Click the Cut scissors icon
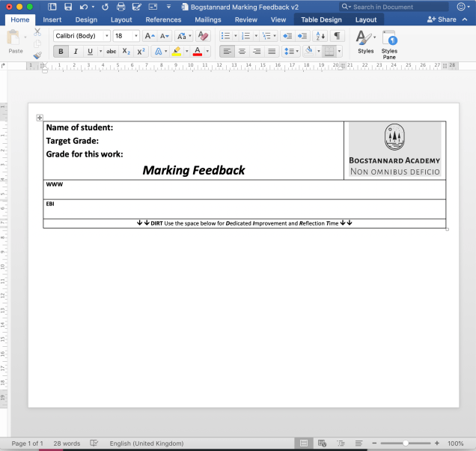This screenshot has height=451, width=476. pyautogui.click(x=37, y=31)
